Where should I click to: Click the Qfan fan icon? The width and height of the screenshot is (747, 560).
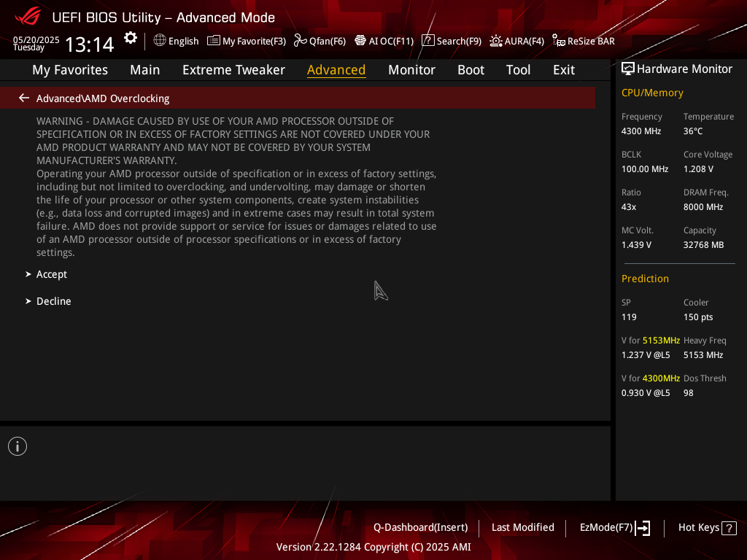tap(300, 41)
